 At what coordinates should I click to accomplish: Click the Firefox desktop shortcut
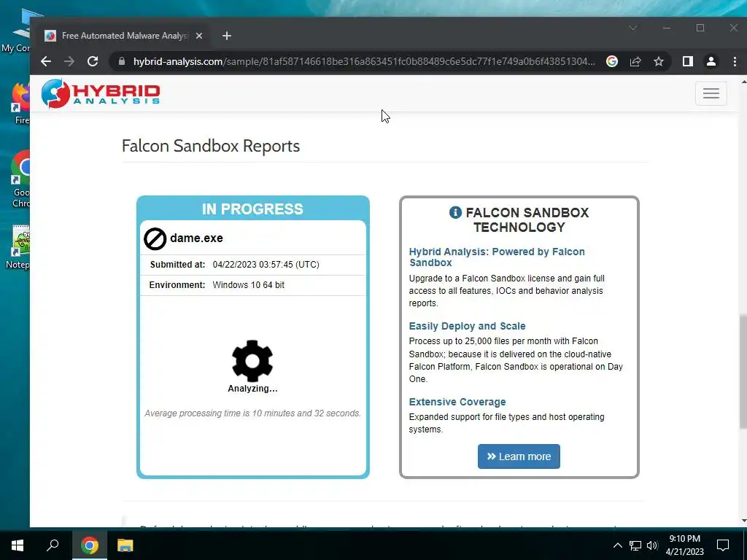click(21, 104)
